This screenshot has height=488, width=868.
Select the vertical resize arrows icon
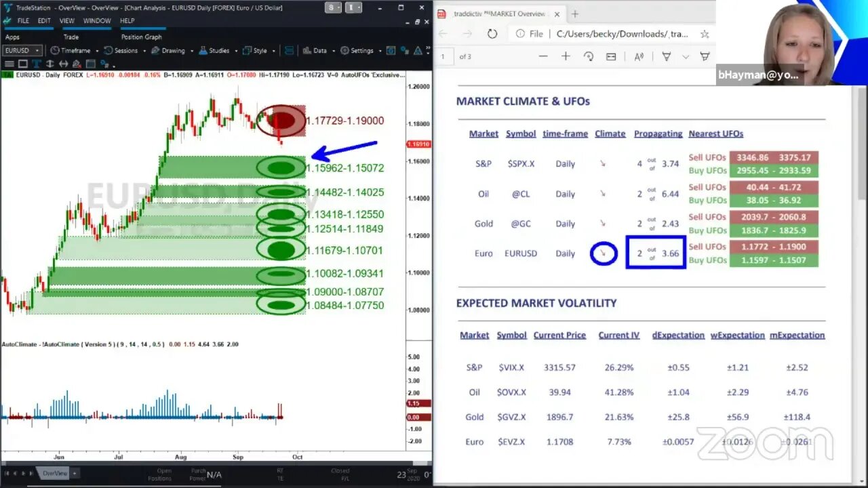point(50,64)
